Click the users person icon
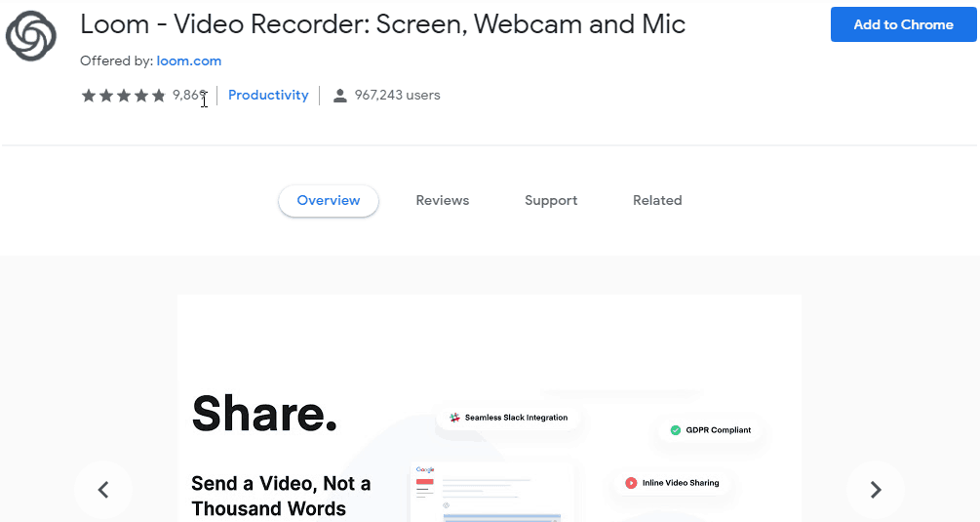Screen dimensions: 980x522 (340, 96)
